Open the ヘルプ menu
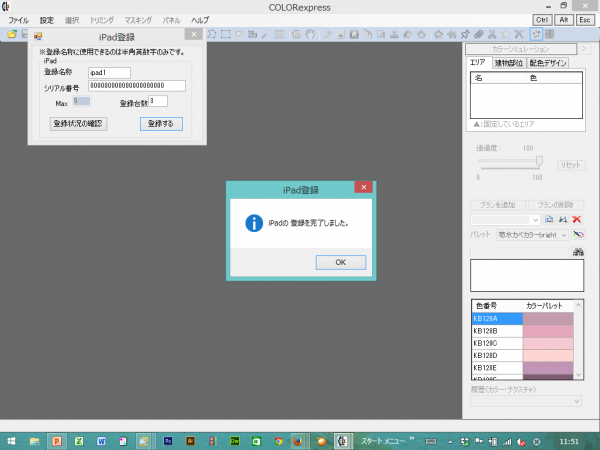 200,20
